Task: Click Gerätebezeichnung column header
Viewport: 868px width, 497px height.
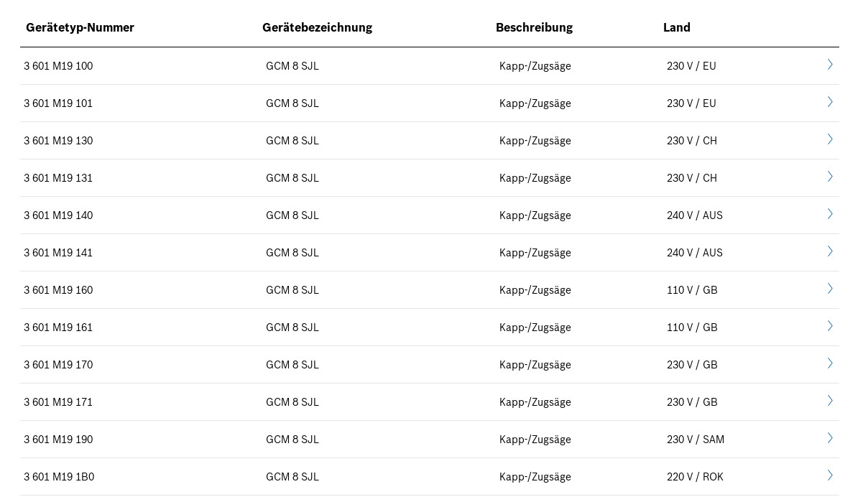Action: [317, 27]
